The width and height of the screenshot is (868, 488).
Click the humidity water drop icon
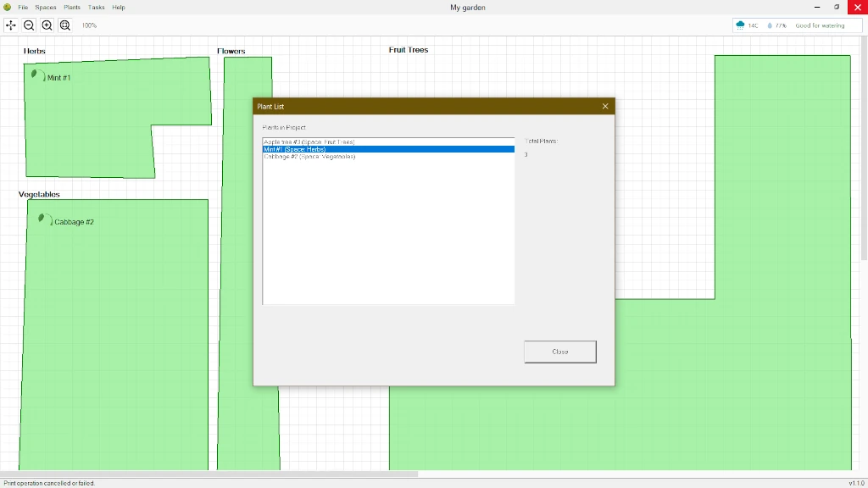point(770,25)
